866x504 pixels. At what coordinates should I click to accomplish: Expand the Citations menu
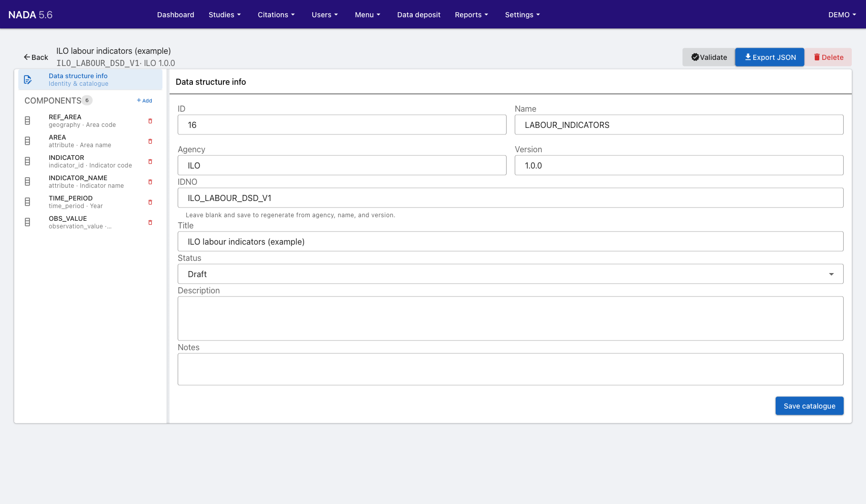coord(276,15)
